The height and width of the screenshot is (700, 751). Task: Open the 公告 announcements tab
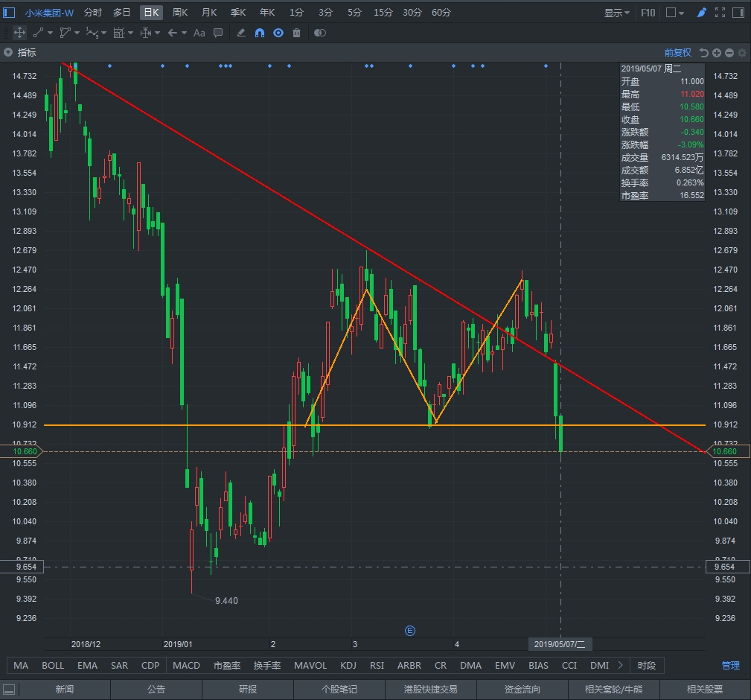point(156,689)
